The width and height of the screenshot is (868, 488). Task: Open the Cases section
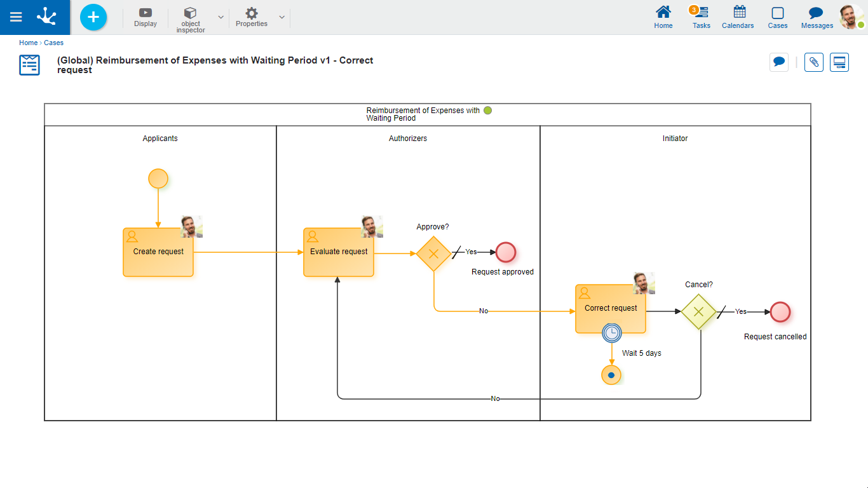pos(777,17)
